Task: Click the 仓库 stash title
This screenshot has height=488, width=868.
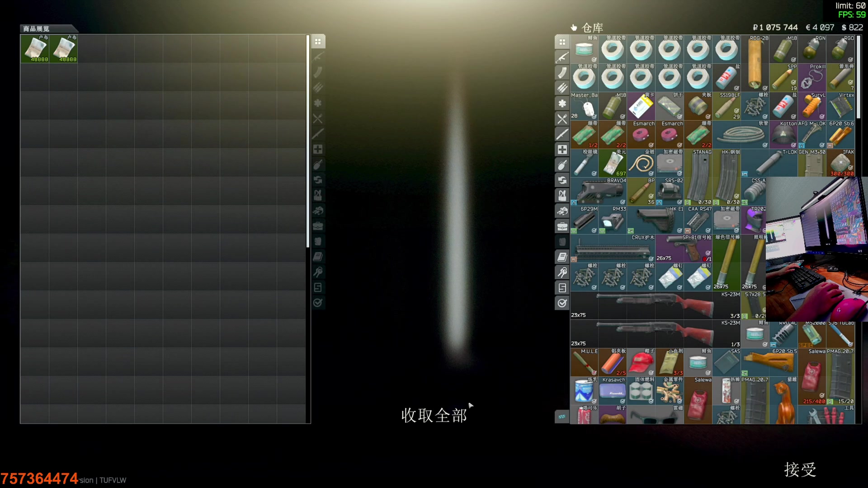Action: pyautogui.click(x=592, y=28)
